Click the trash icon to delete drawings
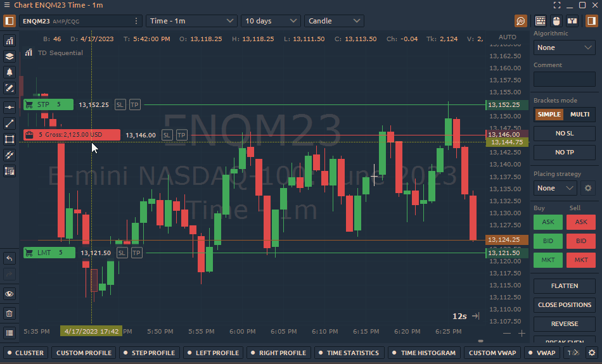Screen dimensions: 602x364 point(10,313)
